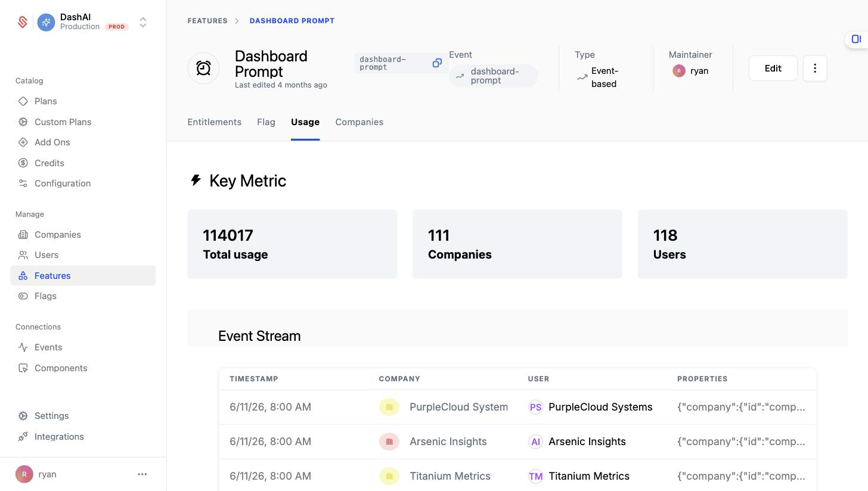Open the ryan user menu ellipsis
The image size is (868, 491).
(142, 474)
